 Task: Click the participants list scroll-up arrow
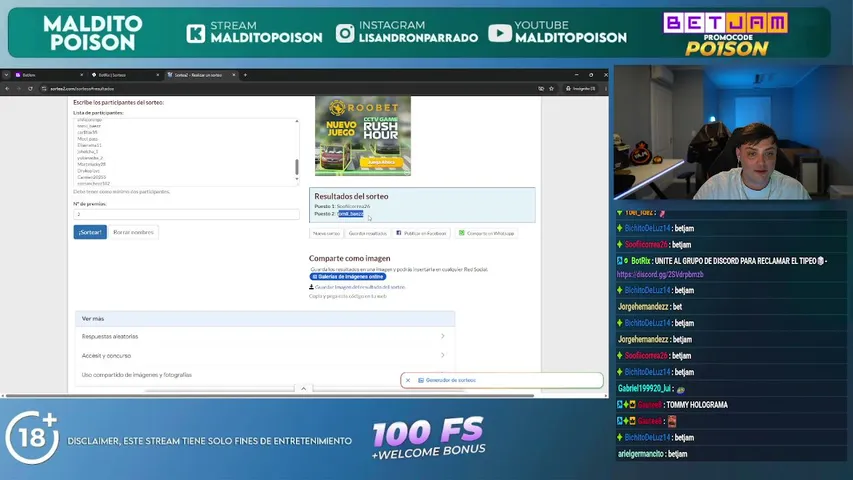tap(296, 121)
